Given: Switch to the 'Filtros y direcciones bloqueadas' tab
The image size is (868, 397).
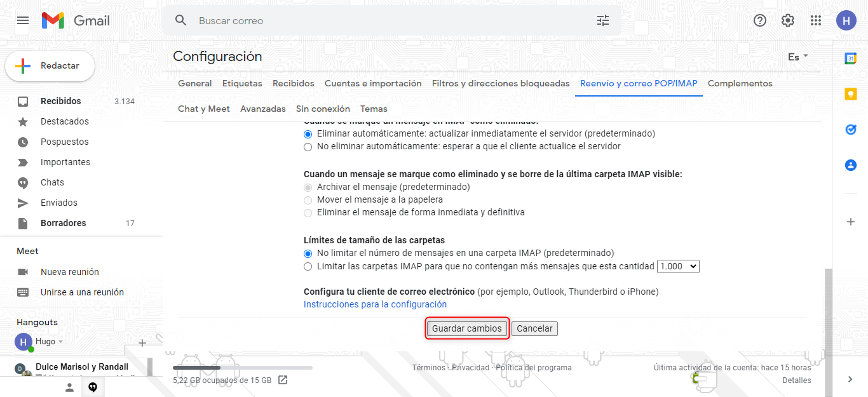Looking at the screenshot, I should click(x=501, y=84).
